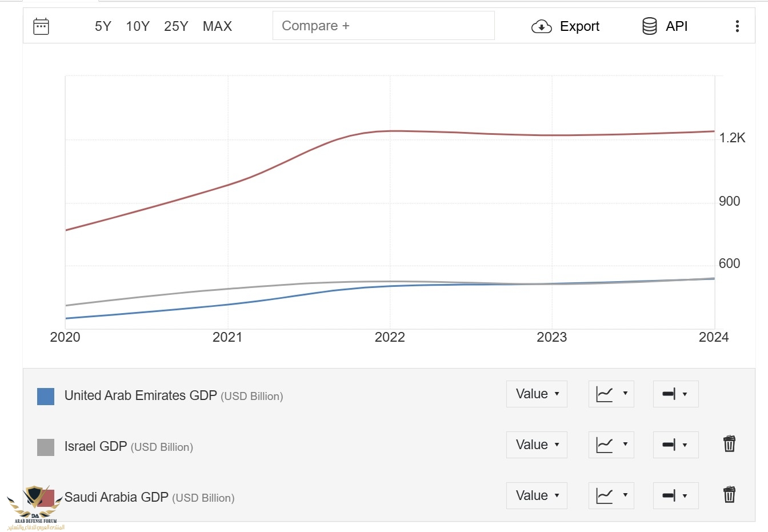The image size is (768, 532).
Task: Focus the Compare + input field
Action: tap(383, 26)
